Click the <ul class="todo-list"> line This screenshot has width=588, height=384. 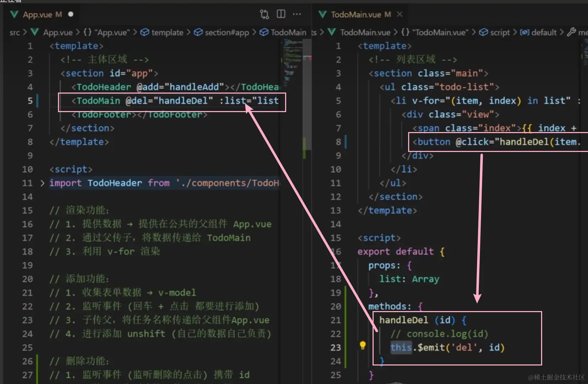click(x=439, y=87)
